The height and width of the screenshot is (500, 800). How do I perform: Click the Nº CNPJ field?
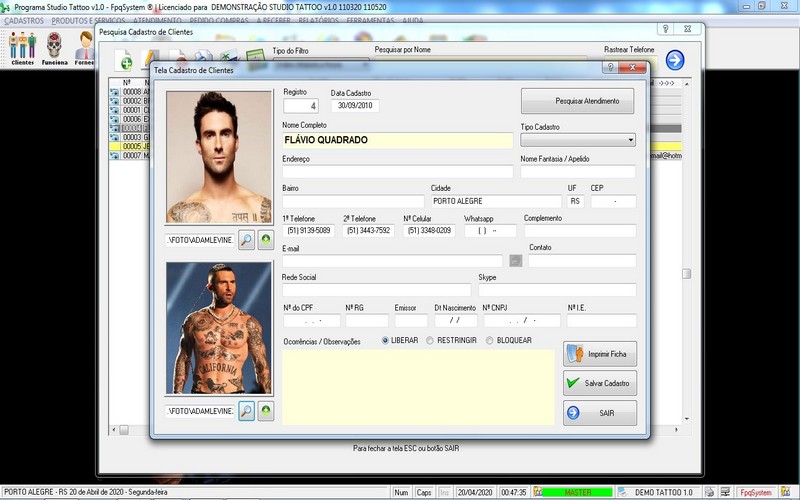point(522,320)
